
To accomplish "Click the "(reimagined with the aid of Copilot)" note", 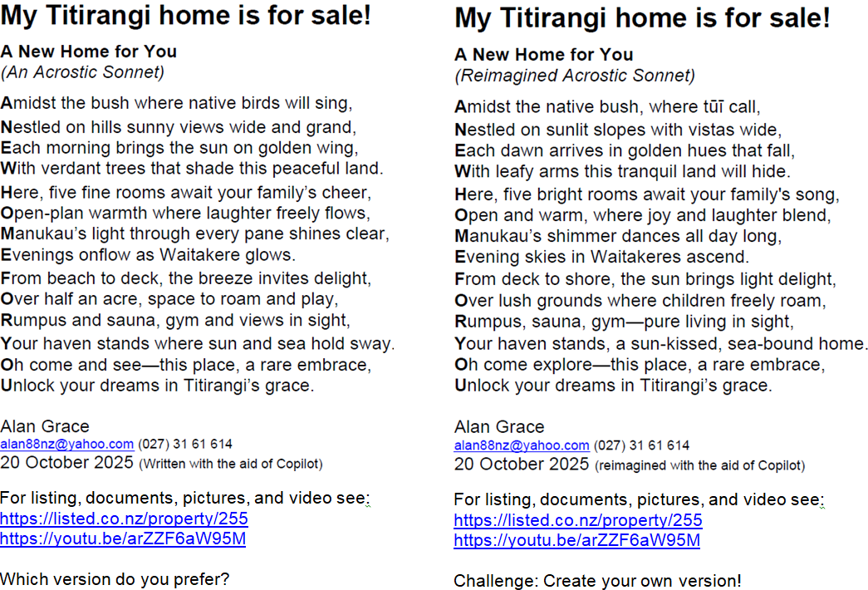I will (699, 465).
